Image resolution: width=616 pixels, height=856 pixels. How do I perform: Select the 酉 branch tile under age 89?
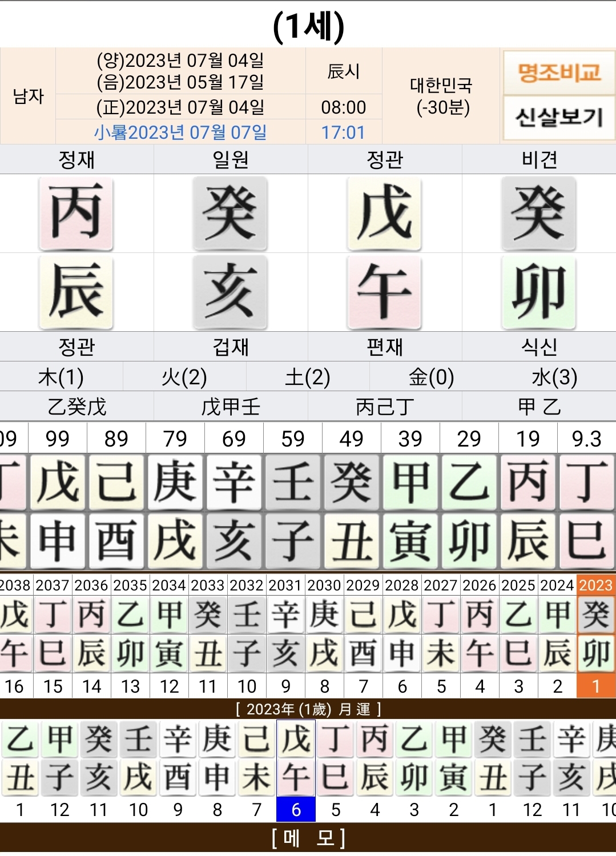[x=116, y=541]
